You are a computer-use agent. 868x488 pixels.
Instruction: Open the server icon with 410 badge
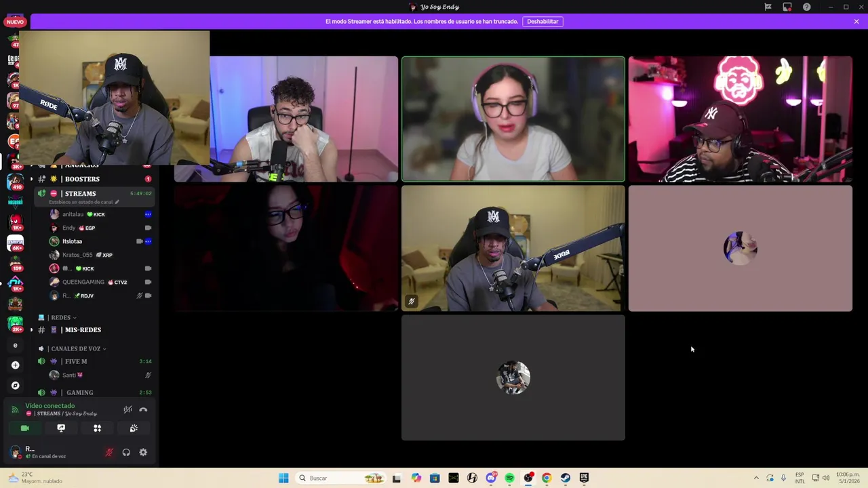tap(15, 182)
